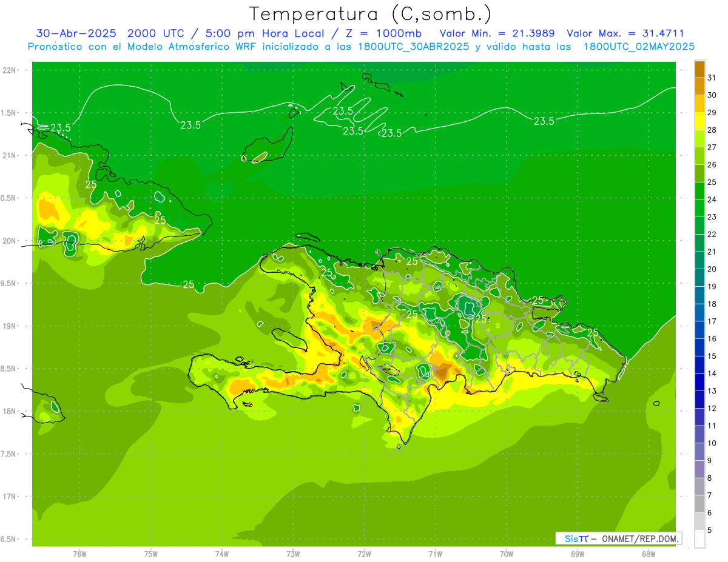The width and height of the screenshot is (728, 562).
Task: Click the "29" label on color scale
Action: point(712,113)
